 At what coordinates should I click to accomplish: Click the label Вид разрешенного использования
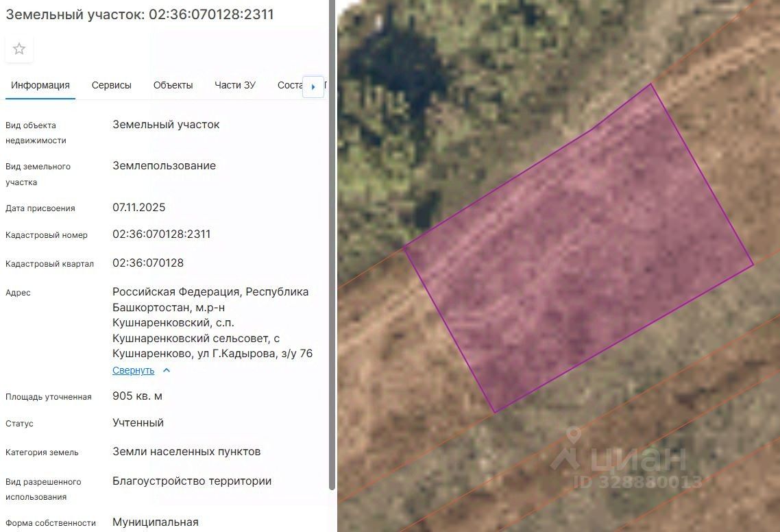[x=43, y=489]
